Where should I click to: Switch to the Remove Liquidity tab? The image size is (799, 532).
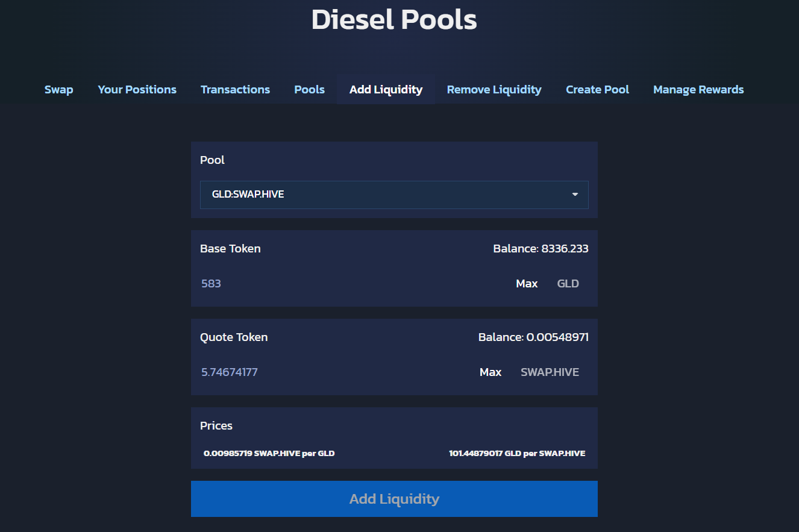(493, 90)
